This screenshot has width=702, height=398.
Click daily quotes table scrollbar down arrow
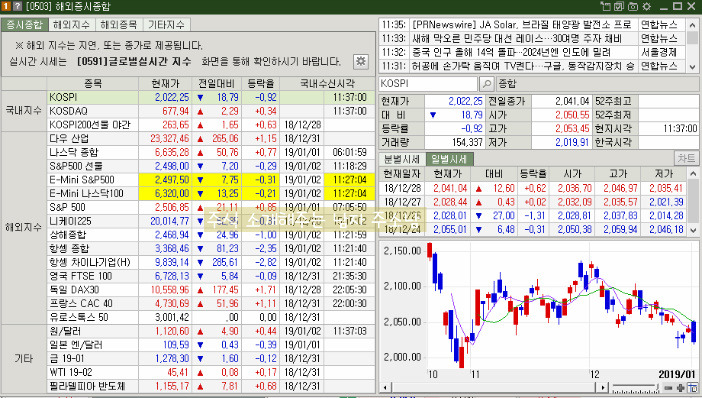point(693,230)
